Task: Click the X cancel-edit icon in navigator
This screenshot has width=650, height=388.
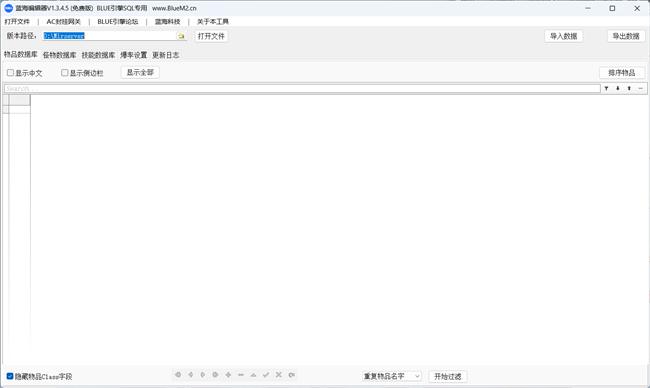Action: coord(279,375)
